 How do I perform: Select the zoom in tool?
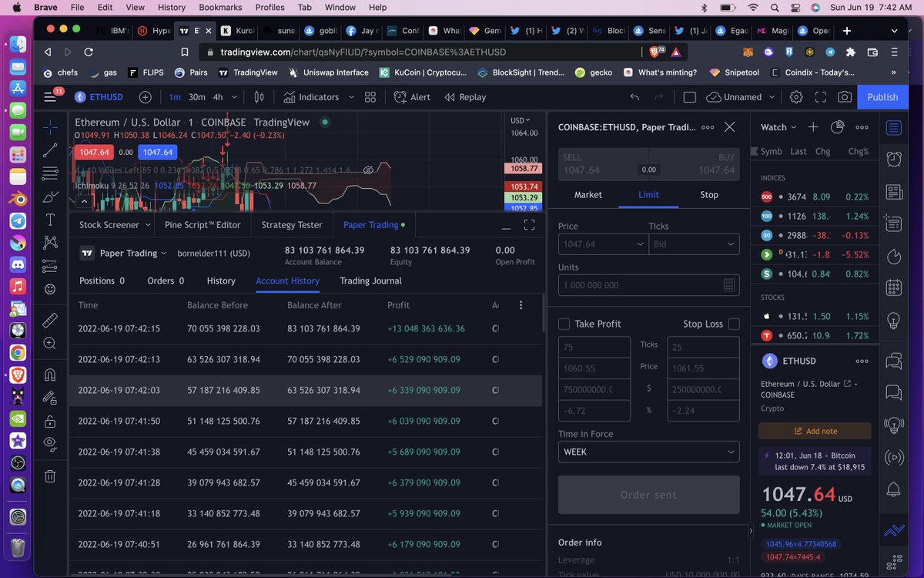(50, 343)
